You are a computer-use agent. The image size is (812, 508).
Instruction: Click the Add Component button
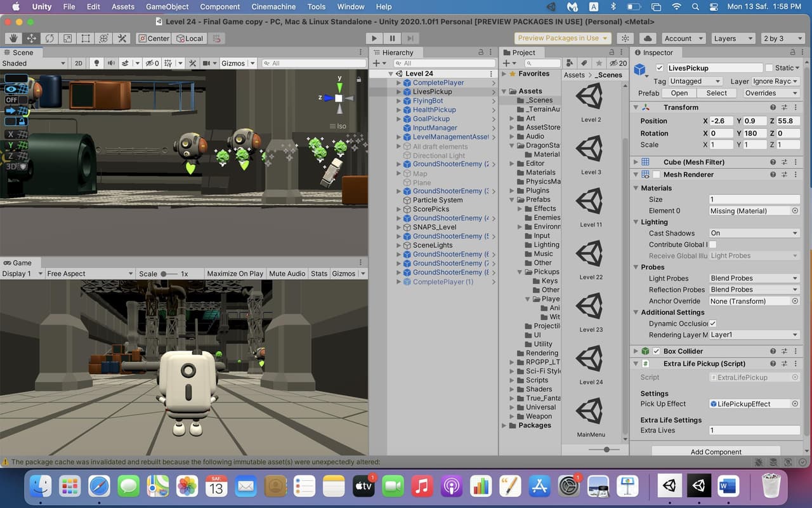point(716,451)
